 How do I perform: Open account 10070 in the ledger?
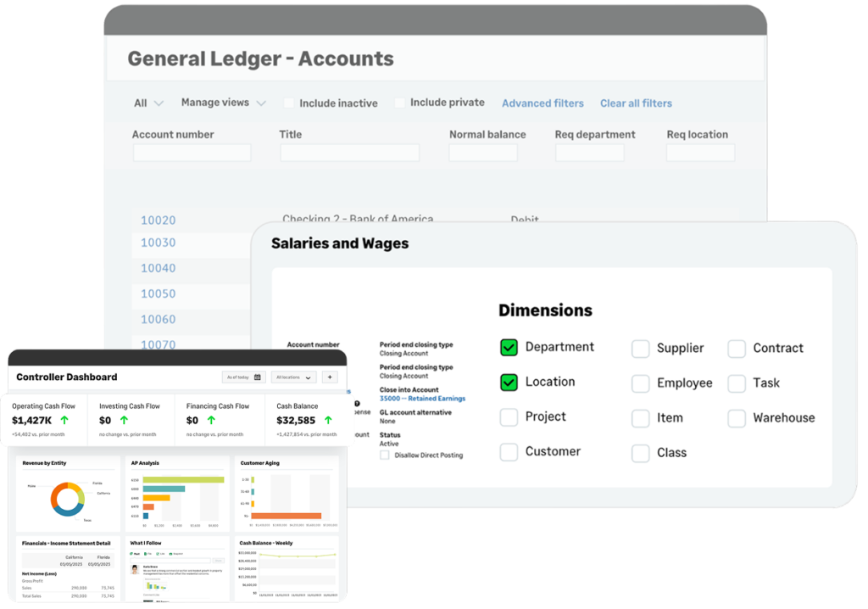click(158, 344)
